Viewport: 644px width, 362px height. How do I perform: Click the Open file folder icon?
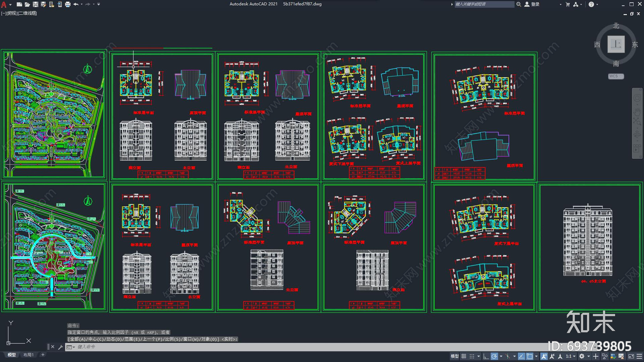pos(27,4)
